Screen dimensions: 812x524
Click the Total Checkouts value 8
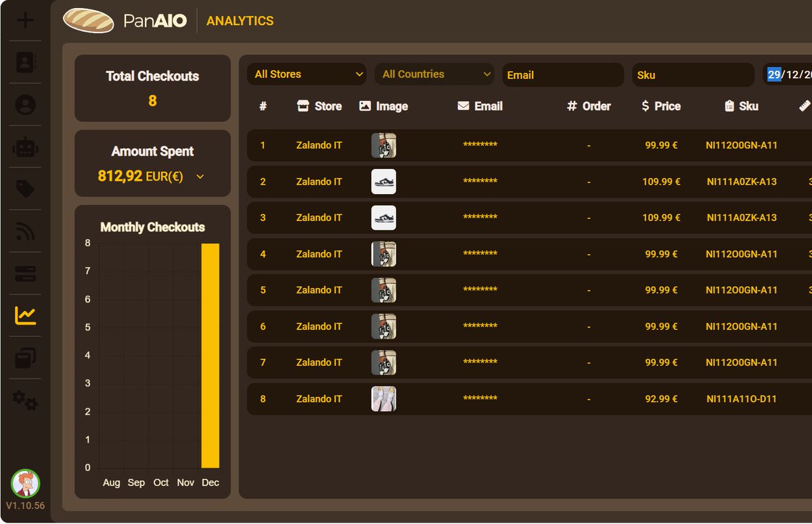pyautogui.click(x=152, y=101)
